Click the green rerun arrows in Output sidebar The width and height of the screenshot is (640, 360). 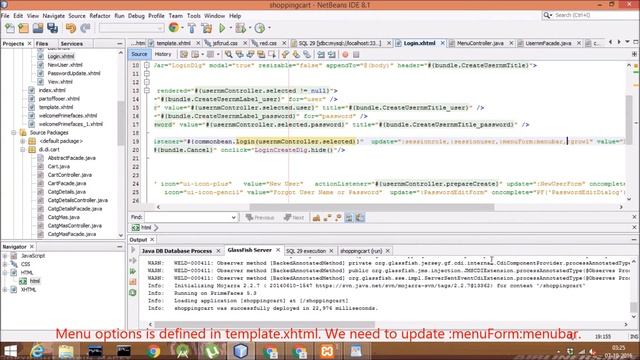point(133,271)
